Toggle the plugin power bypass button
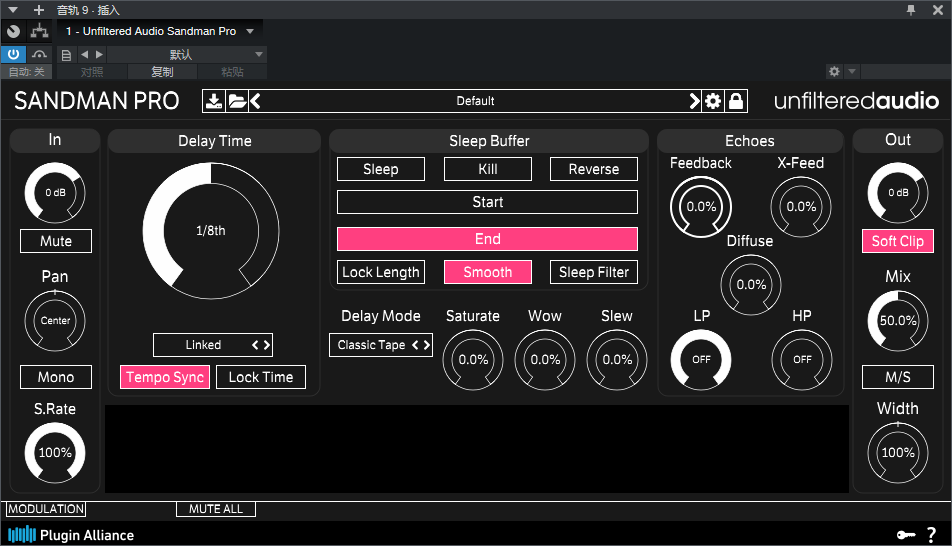952x546 pixels. click(13, 54)
